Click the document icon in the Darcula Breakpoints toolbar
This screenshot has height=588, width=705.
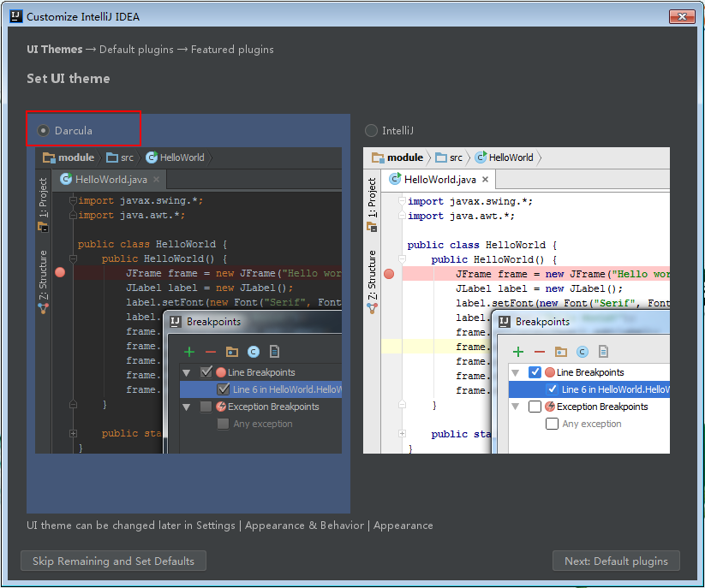point(274,351)
